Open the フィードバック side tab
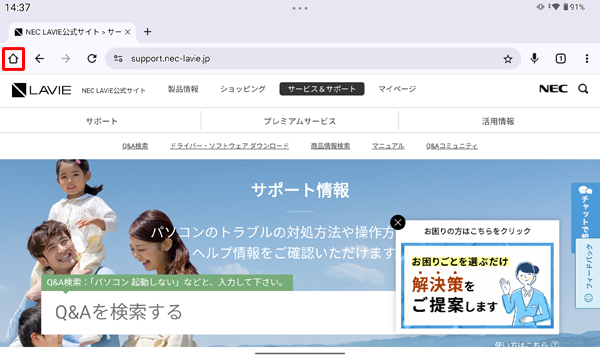The height and width of the screenshot is (360, 600). point(589,273)
